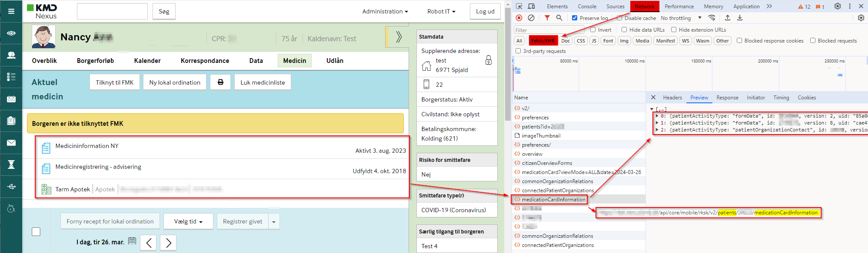This screenshot has width=868, height=253.
Task: Click the eye icon in the Nexus sidebar
Action: 11,33
